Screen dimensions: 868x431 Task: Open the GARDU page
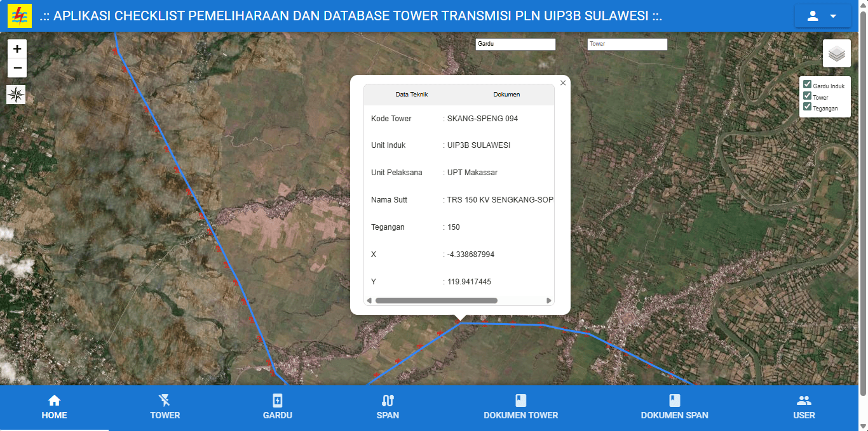pyautogui.click(x=278, y=407)
